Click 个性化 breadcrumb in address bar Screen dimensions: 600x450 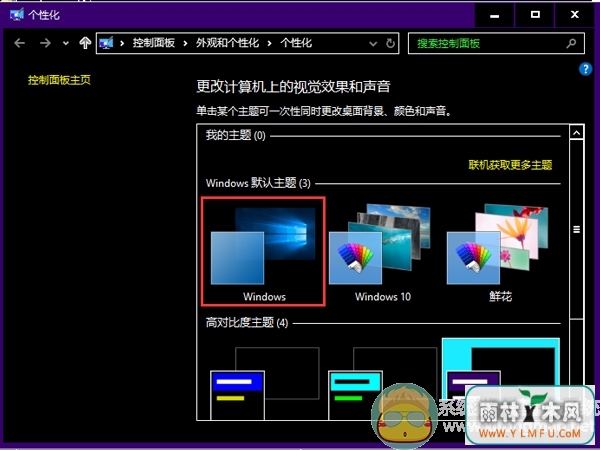tap(296, 43)
